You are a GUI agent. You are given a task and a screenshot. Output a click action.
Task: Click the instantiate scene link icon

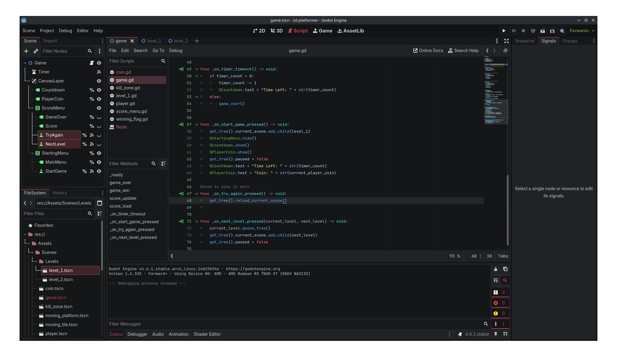click(x=36, y=51)
